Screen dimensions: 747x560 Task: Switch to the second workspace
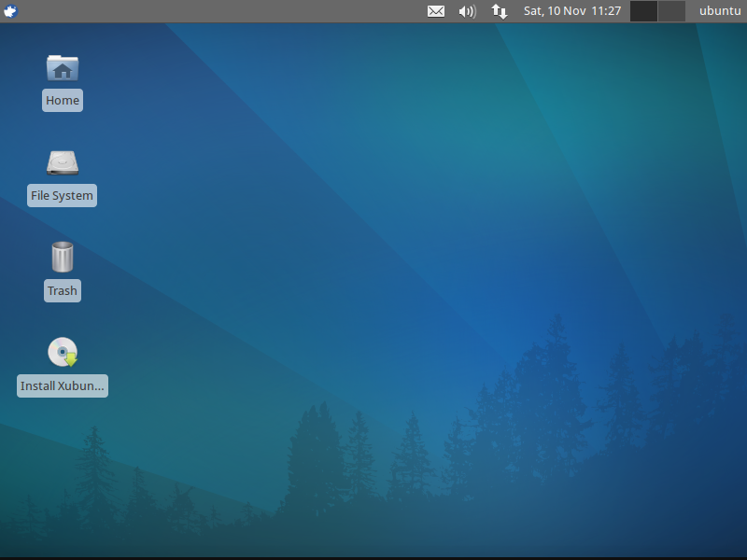(671, 11)
